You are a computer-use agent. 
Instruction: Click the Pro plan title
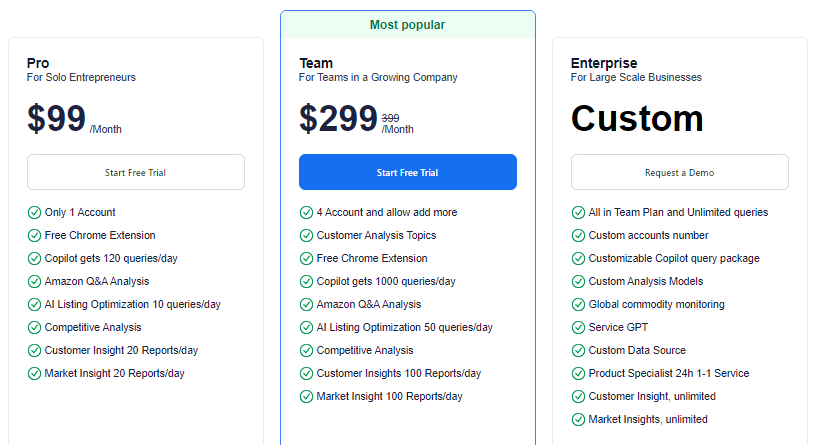pyautogui.click(x=38, y=63)
